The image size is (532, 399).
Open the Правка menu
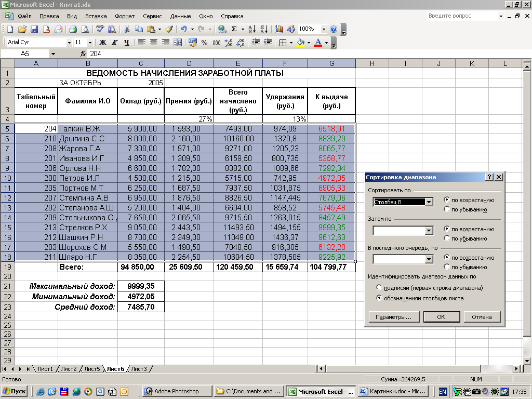coord(49,16)
